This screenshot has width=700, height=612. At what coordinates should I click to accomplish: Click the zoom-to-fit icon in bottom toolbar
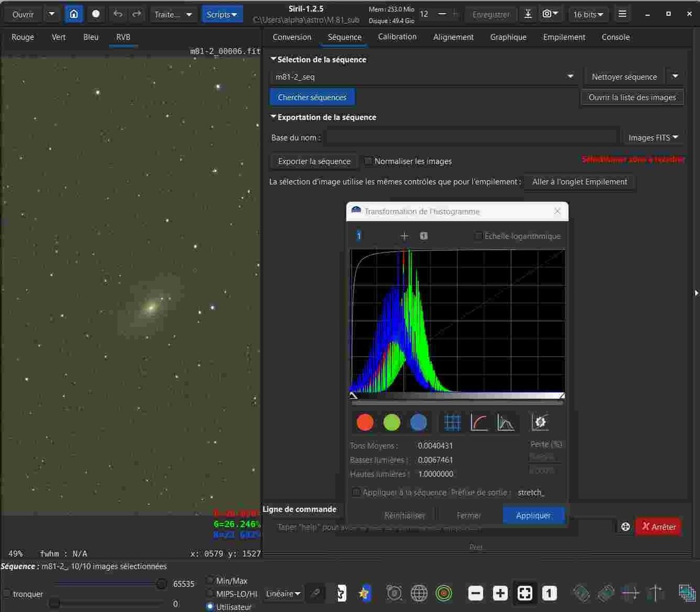click(x=525, y=593)
